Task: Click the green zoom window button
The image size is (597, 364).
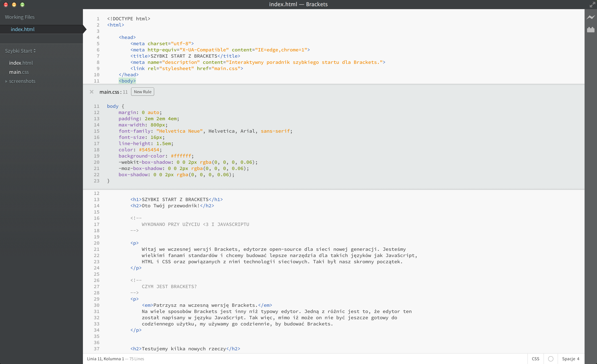Action: (22, 4)
